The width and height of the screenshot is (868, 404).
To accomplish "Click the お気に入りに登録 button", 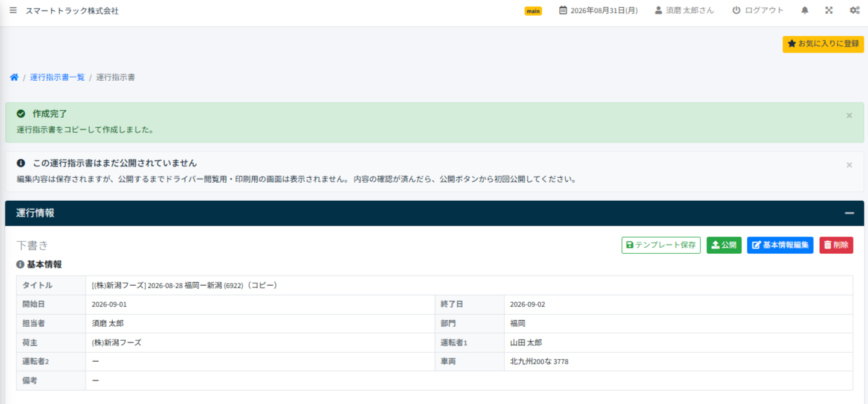I will tap(823, 44).
